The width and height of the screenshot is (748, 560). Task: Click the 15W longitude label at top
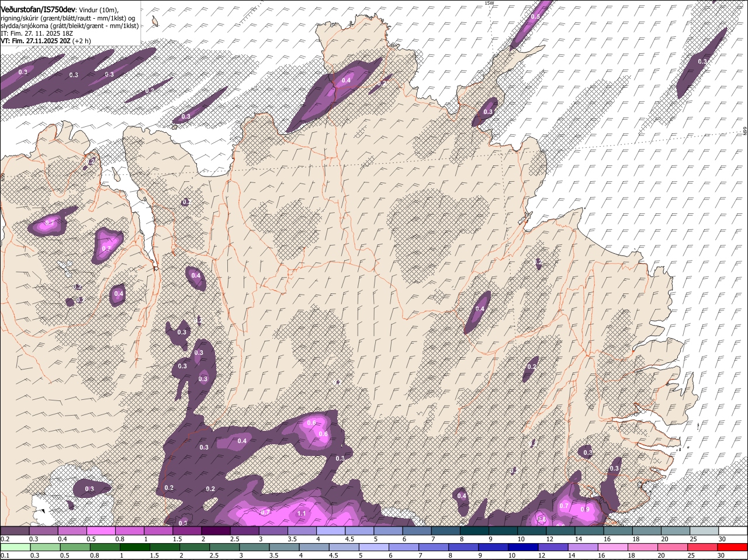point(489,3)
